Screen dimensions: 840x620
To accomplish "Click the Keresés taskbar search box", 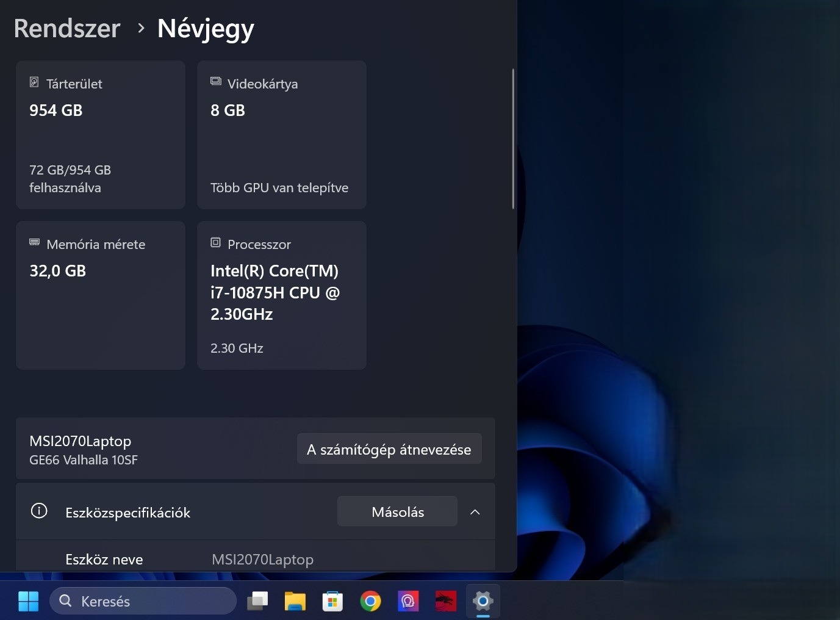I will pos(143,601).
